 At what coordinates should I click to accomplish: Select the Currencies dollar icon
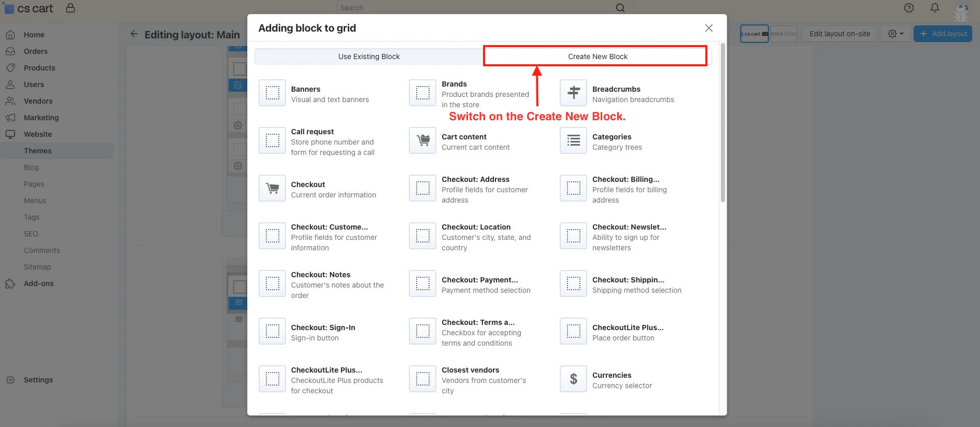click(x=573, y=379)
